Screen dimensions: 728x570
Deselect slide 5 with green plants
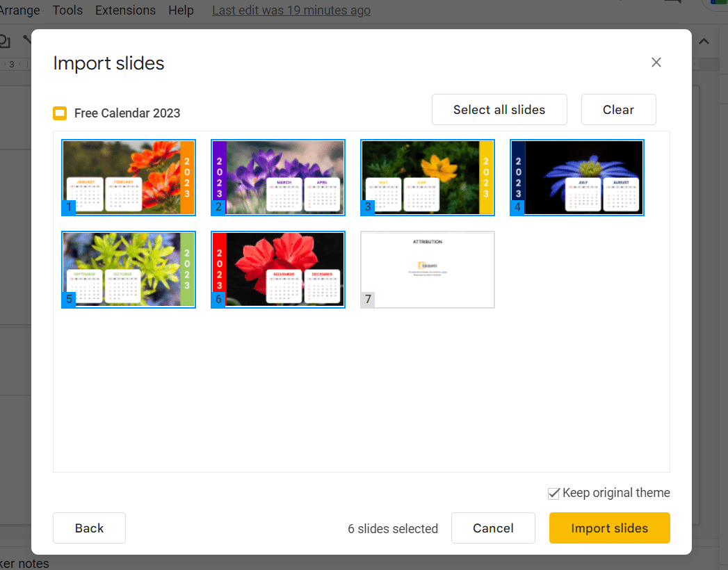point(129,269)
